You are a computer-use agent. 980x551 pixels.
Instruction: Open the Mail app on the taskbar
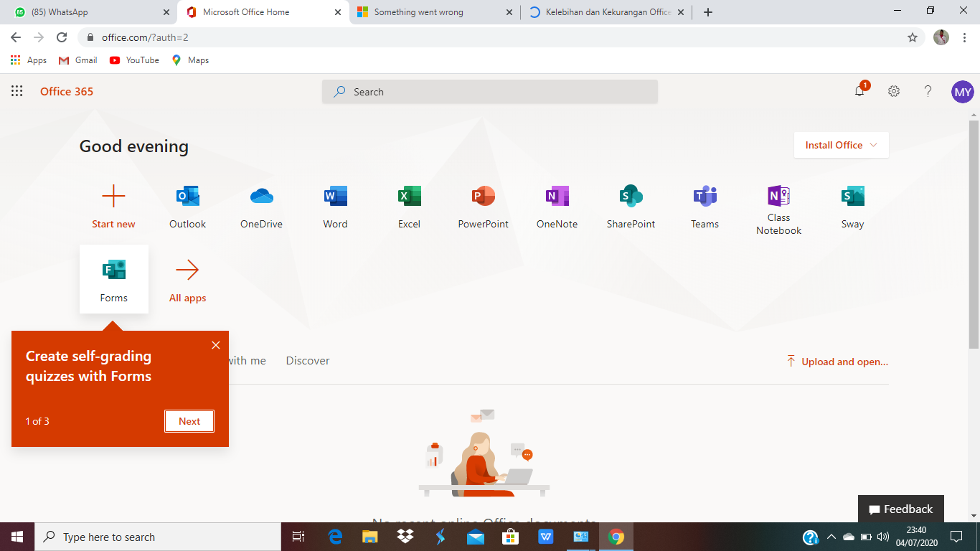click(x=475, y=537)
